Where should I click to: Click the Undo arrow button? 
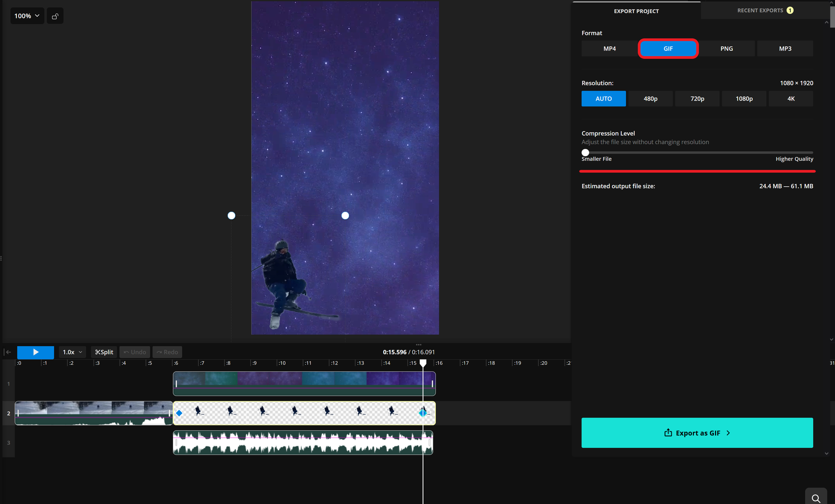point(135,352)
